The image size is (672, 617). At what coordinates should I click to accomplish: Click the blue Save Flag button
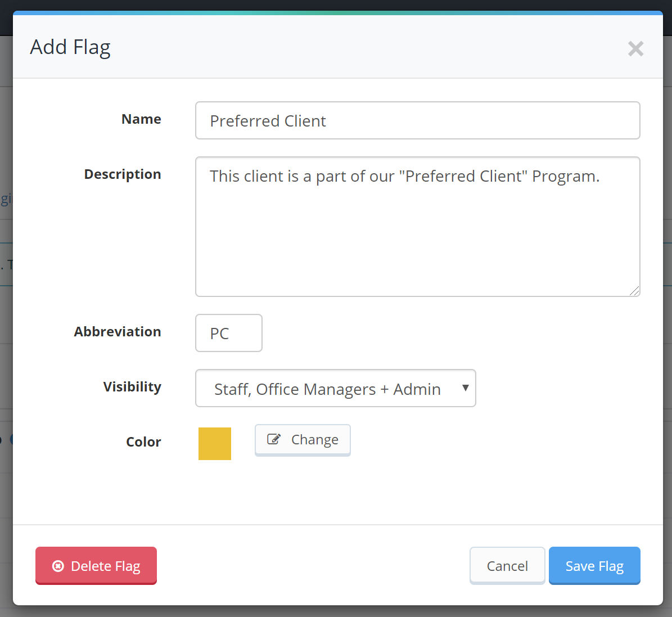pyautogui.click(x=594, y=566)
